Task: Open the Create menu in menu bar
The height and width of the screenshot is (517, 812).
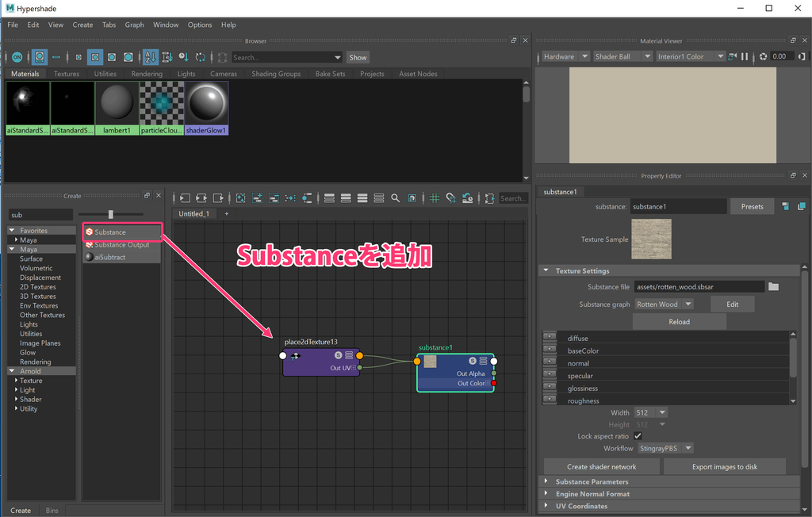Action: pyautogui.click(x=82, y=25)
